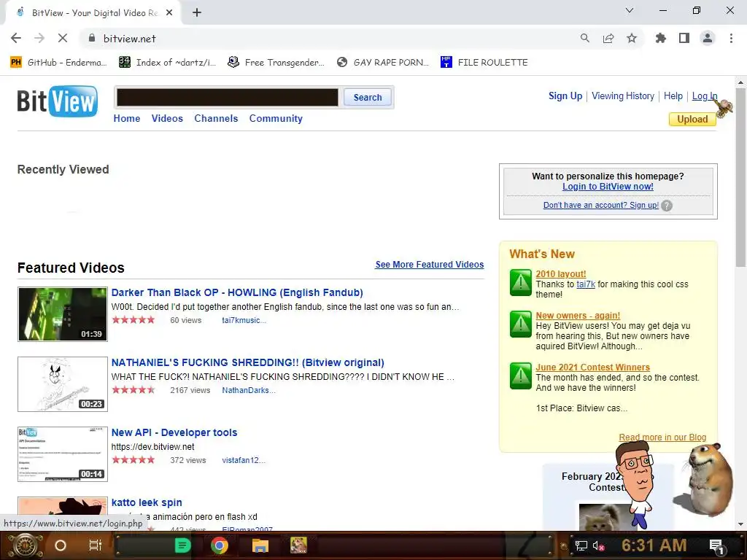Image resolution: width=747 pixels, height=560 pixels.
Task: Open the zoom magnifier in address bar
Action: click(x=584, y=38)
